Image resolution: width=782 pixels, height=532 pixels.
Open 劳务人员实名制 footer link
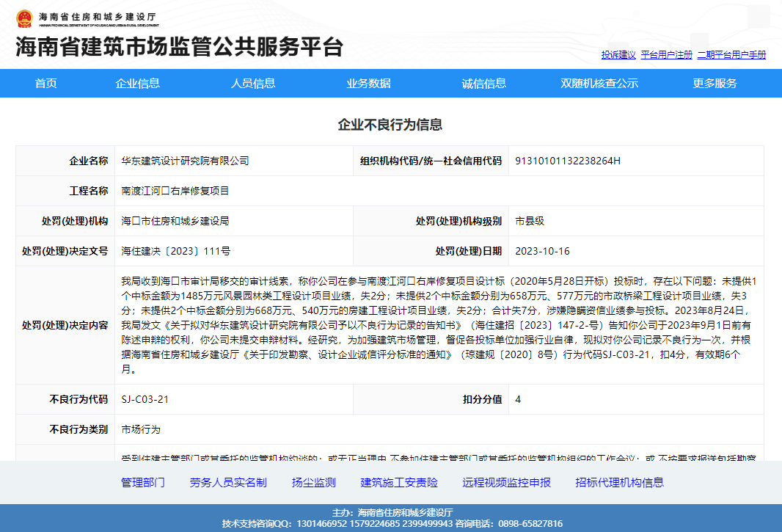click(x=228, y=482)
